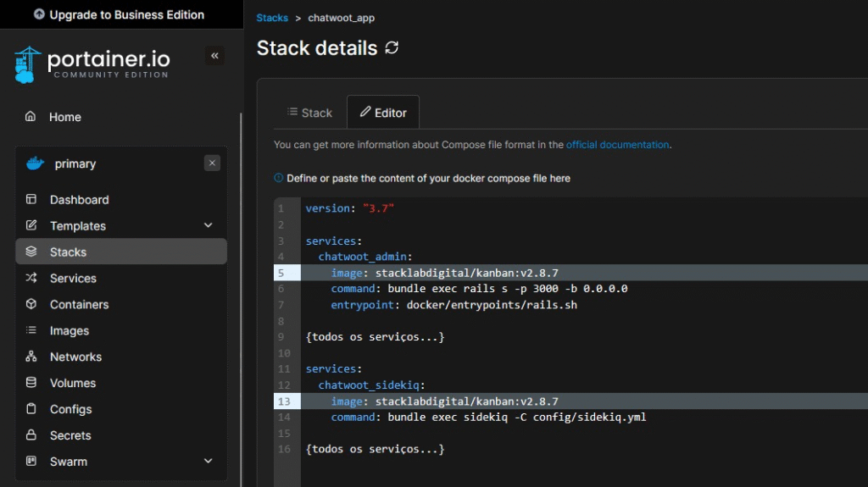This screenshot has width=868, height=487.
Task: Expand the Templates submenu chevron
Action: click(209, 226)
